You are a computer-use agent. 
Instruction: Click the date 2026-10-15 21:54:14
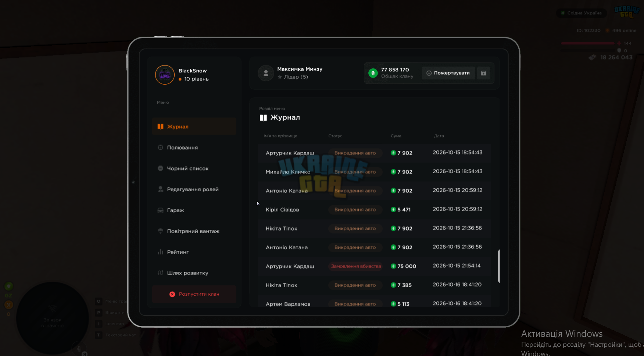457,266
